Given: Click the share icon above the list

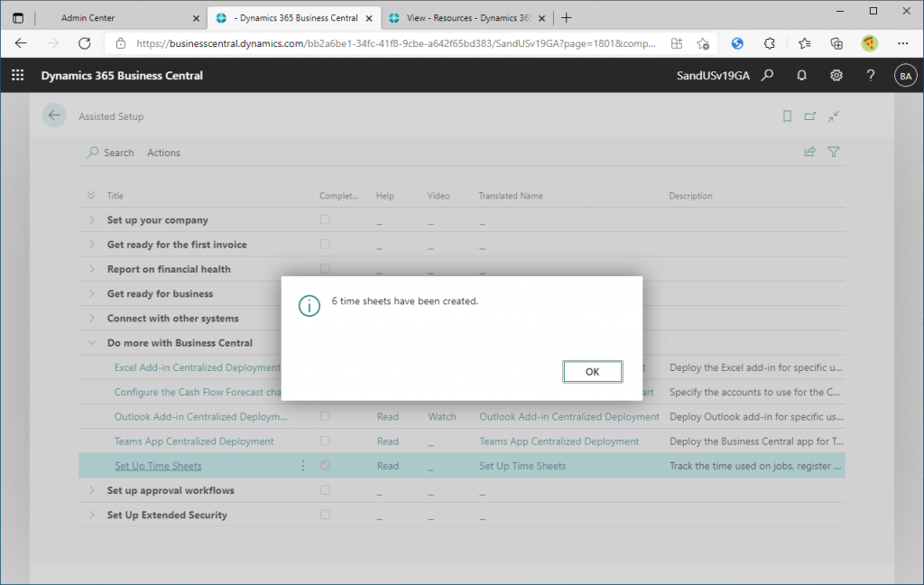Looking at the screenshot, I should tap(809, 153).
